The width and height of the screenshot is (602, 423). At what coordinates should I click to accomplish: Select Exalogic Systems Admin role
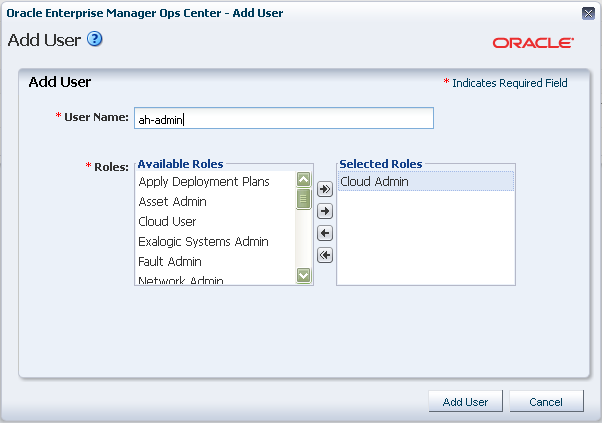[215, 241]
